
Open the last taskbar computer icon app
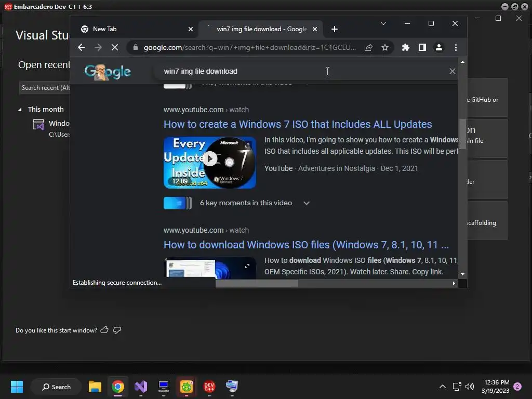[x=232, y=387]
